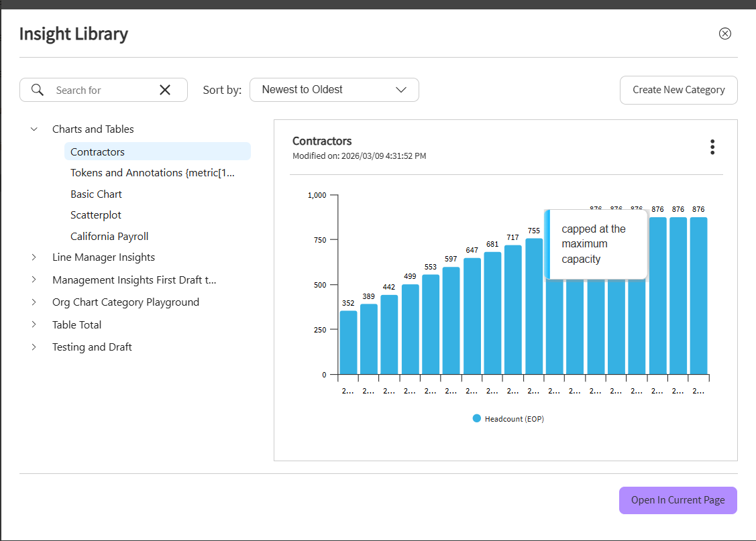Open the Contractors three-dot options menu
756x541 pixels.
tap(712, 147)
